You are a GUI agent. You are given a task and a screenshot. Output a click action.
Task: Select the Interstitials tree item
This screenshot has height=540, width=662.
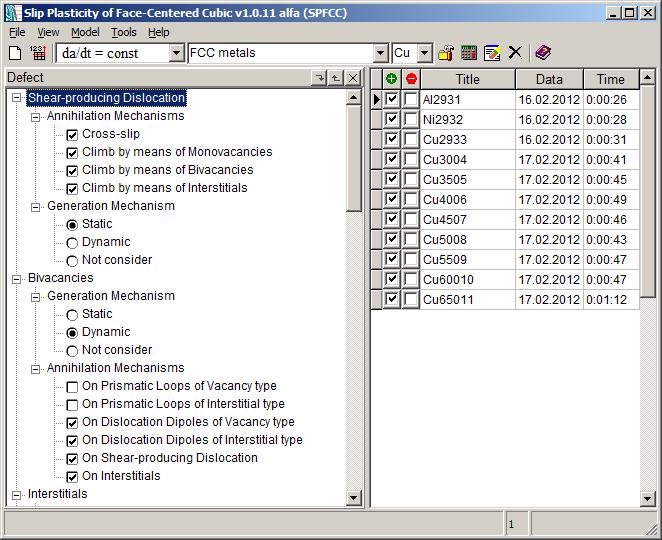point(57,494)
